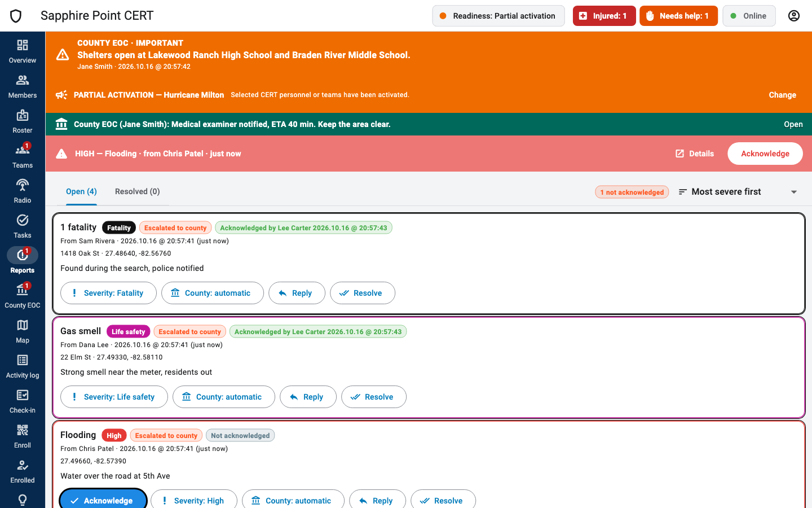Change severity of Gas smell report

click(x=114, y=397)
